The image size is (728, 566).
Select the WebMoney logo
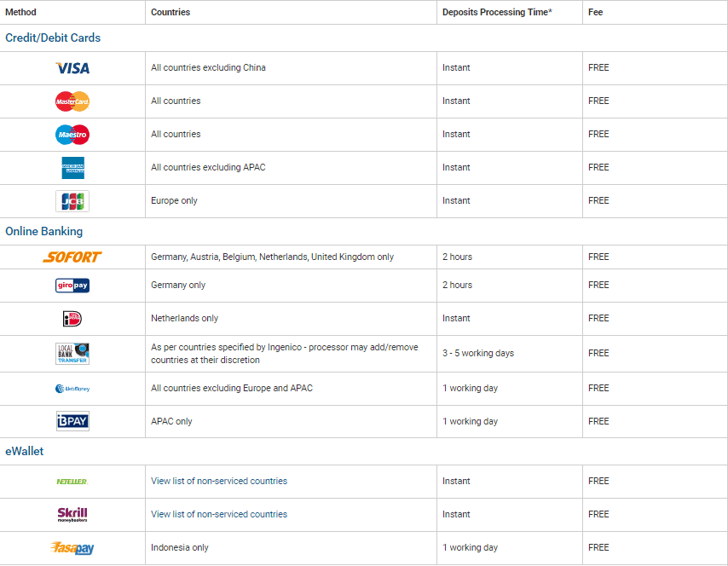[x=72, y=389]
